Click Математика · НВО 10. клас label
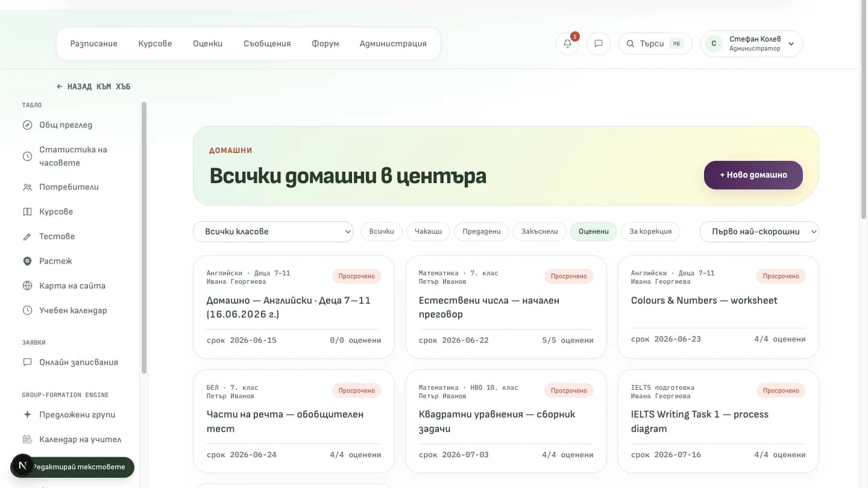 coord(468,387)
